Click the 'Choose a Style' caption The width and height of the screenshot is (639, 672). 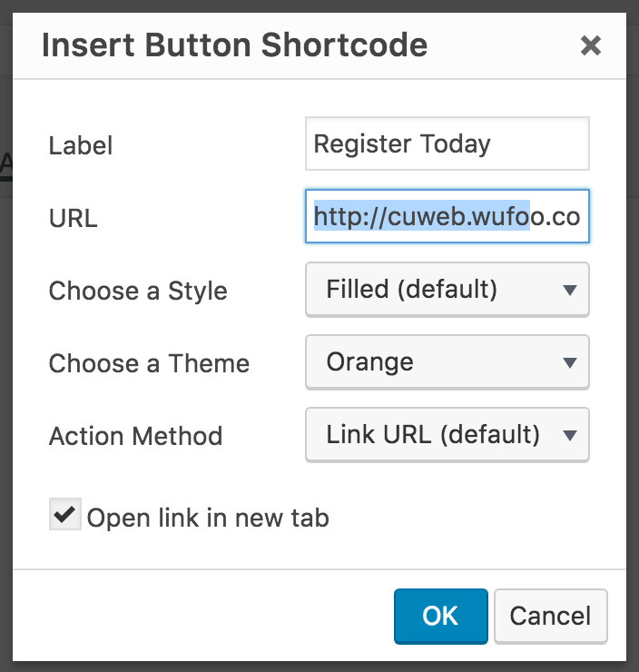pos(138,291)
